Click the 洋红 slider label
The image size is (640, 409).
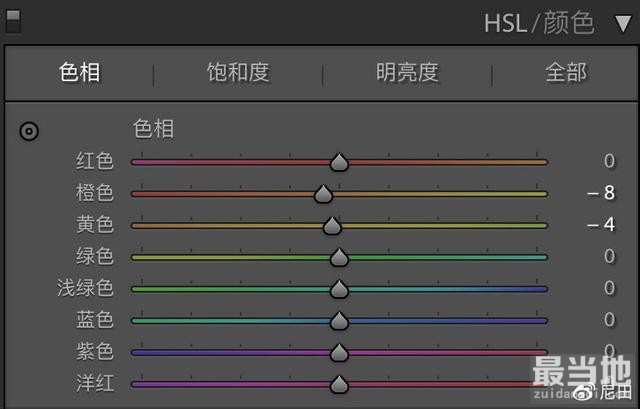coord(95,383)
